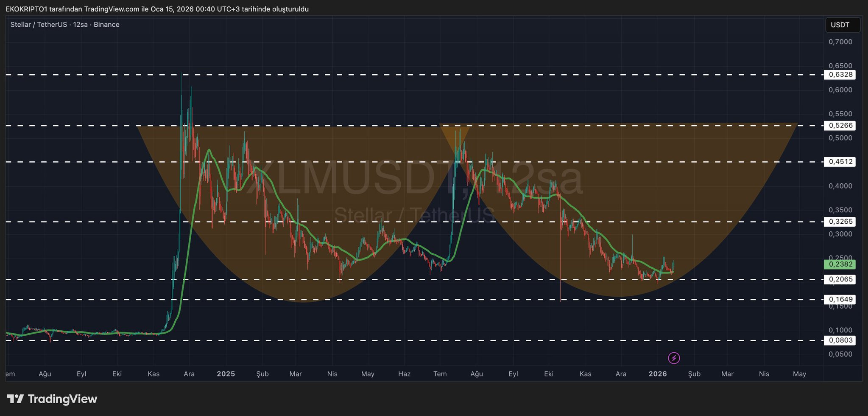Click the 2025 year marker on time axis
The width and height of the screenshot is (868, 416).
(226, 374)
